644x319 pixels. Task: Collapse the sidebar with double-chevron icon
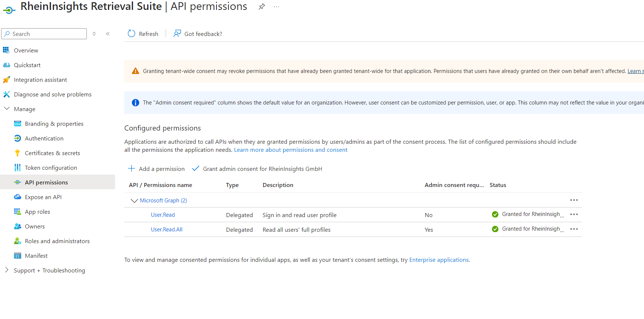pyautogui.click(x=108, y=34)
